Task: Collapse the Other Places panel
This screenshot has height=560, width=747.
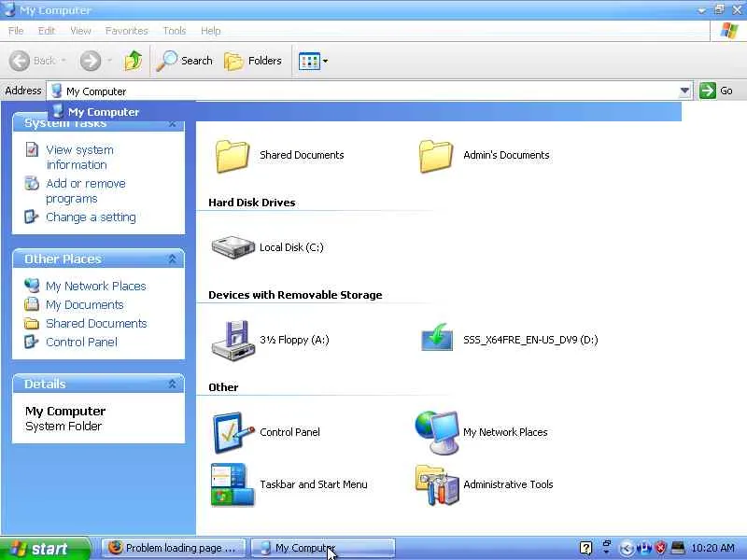Action: pyautogui.click(x=172, y=259)
